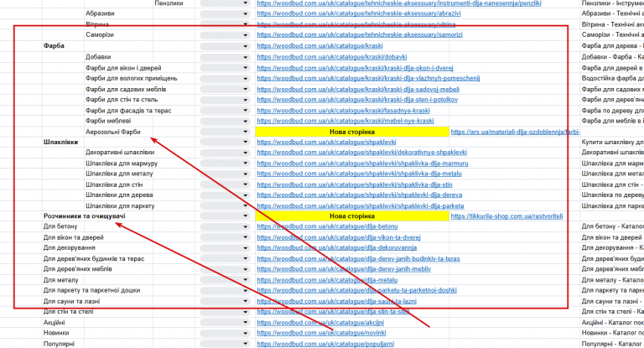Open the catalogue/novinki link

click(x=322, y=333)
